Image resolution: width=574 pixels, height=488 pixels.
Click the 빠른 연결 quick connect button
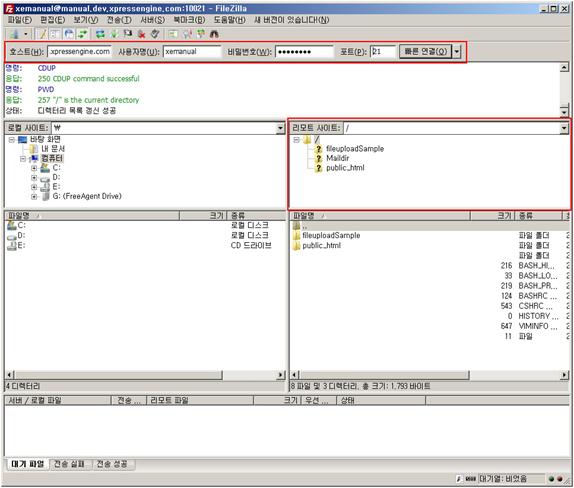425,52
